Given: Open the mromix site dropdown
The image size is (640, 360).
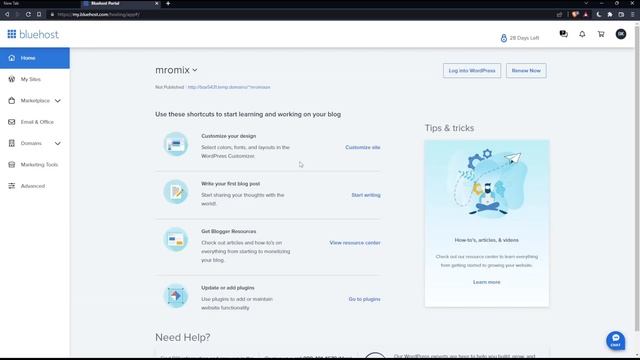Looking at the screenshot, I should (176, 70).
